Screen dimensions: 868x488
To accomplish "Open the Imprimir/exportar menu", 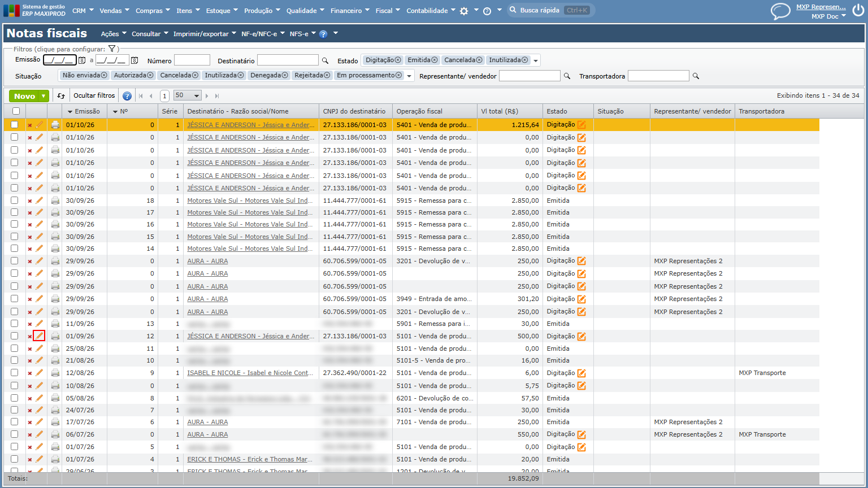I will coord(205,34).
